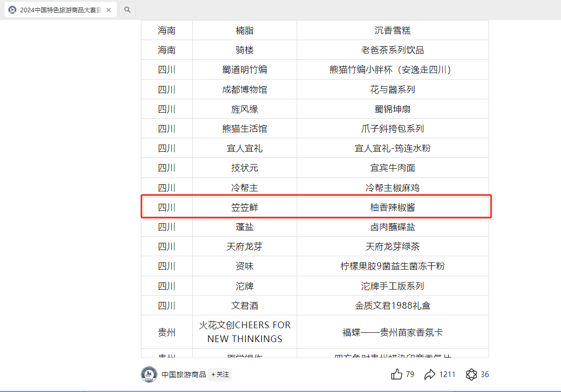The width and height of the screenshot is (561, 392).
Task: Select the cell 爪子斜挎包系列
Action: [x=393, y=129]
